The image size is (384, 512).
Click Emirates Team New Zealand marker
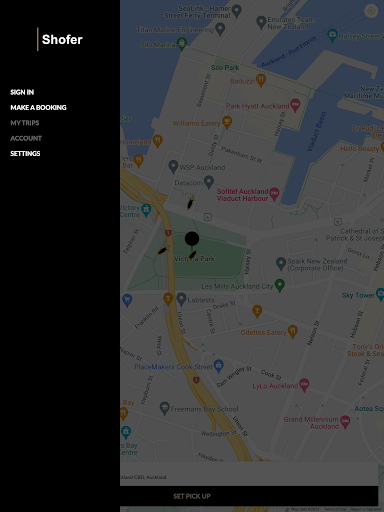tap(261, 22)
